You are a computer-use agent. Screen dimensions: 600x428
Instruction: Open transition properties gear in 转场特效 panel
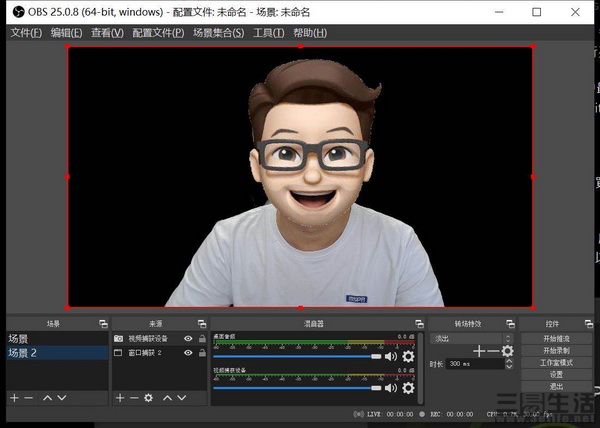507,351
